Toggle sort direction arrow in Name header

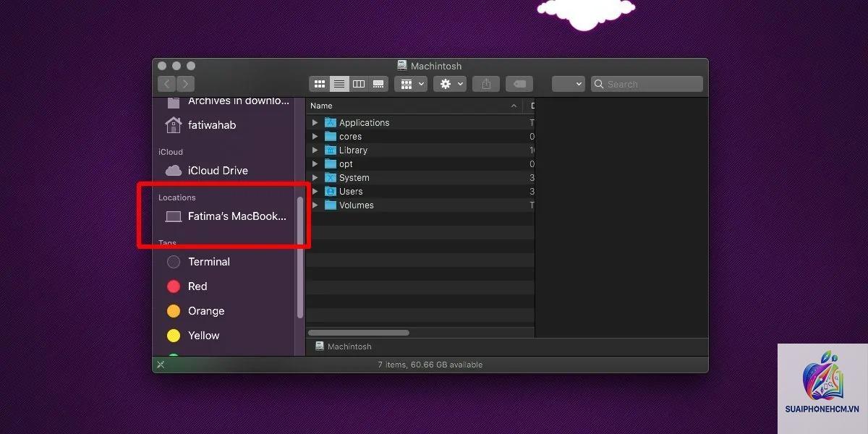click(x=514, y=106)
